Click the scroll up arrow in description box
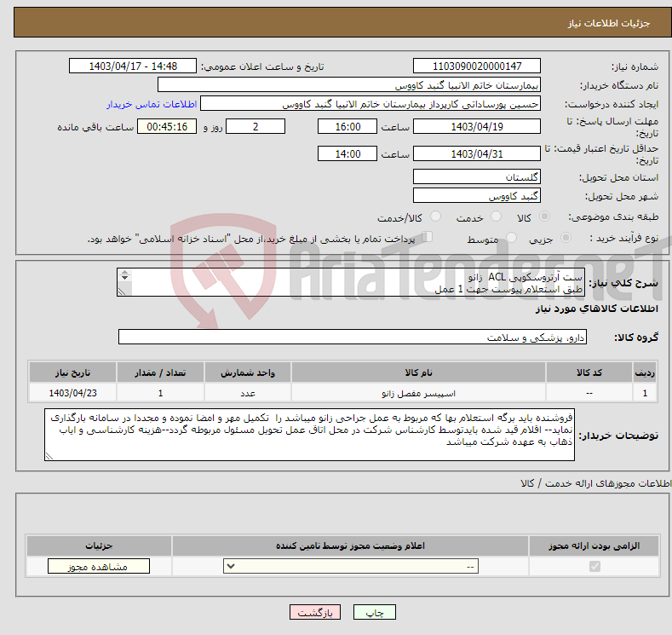This screenshot has height=635, width=672. [124, 272]
